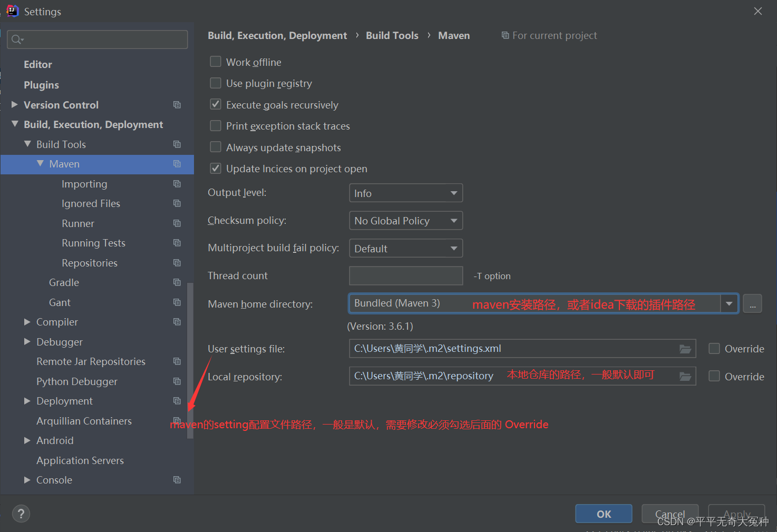Uncheck Execute goals recursively
777x532 pixels.
[x=216, y=104]
